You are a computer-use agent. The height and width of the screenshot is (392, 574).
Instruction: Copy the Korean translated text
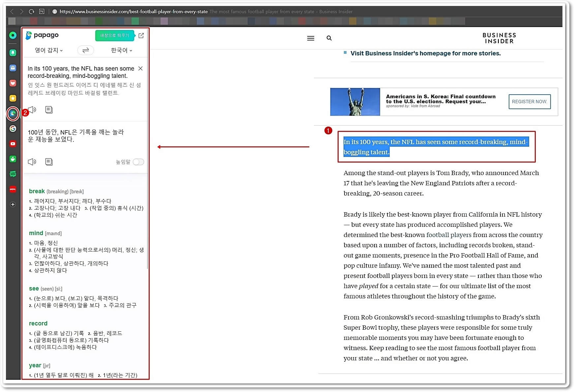pos(49,162)
